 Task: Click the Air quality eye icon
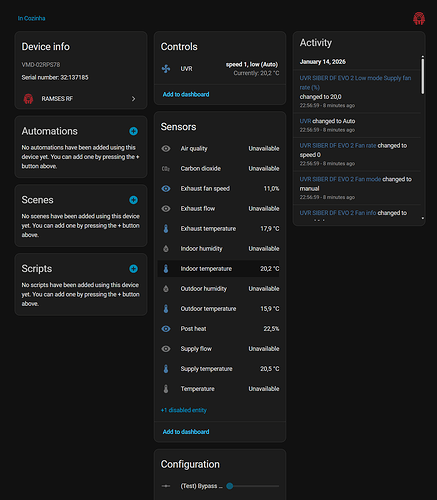click(x=166, y=149)
